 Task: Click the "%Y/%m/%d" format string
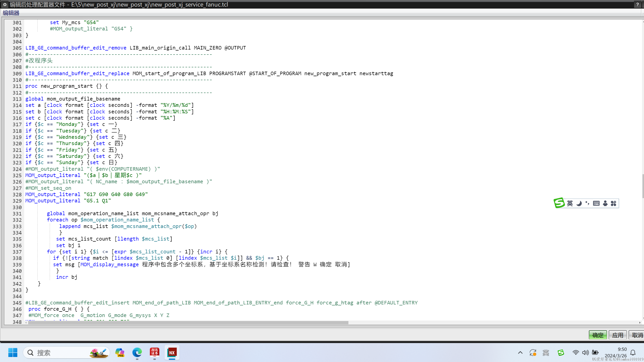[x=176, y=105]
